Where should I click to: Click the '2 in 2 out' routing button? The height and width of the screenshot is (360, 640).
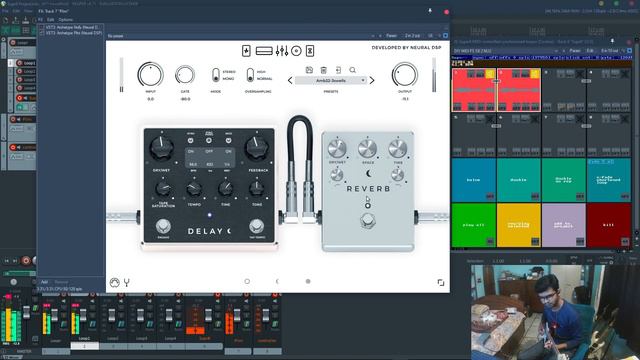click(413, 36)
